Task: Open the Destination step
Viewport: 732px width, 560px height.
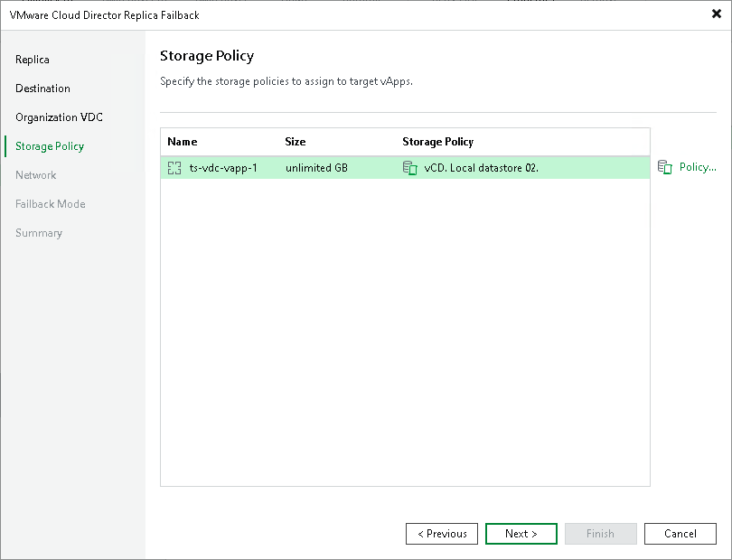Action: click(42, 89)
